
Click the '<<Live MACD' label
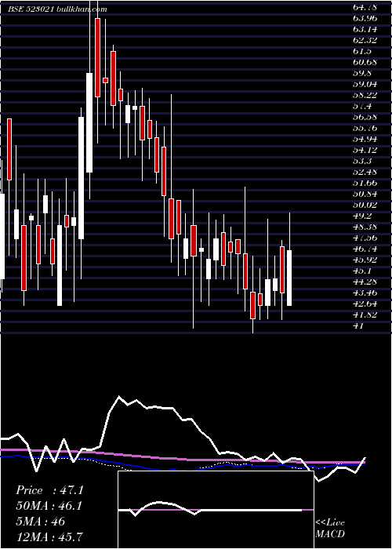point(330,529)
